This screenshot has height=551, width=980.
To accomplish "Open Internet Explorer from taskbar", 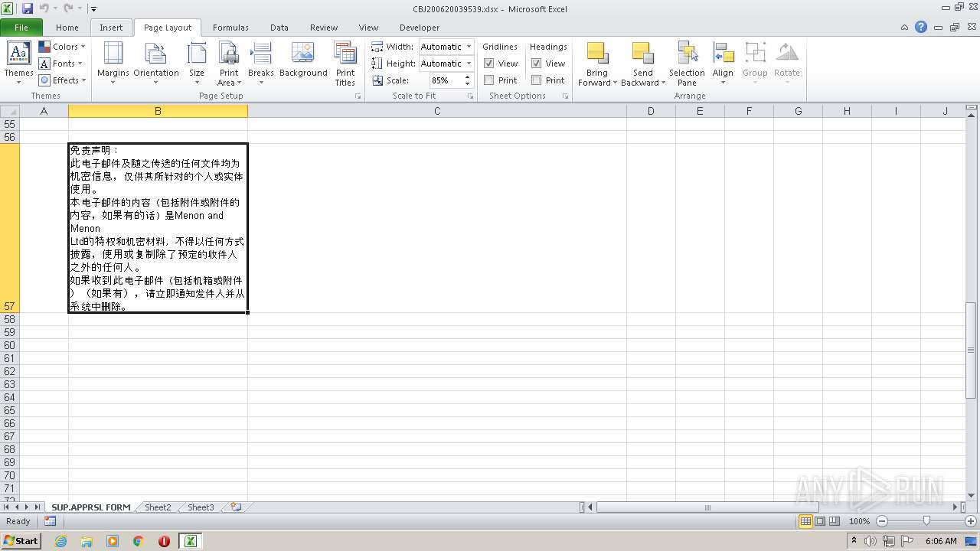I will 60,541.
